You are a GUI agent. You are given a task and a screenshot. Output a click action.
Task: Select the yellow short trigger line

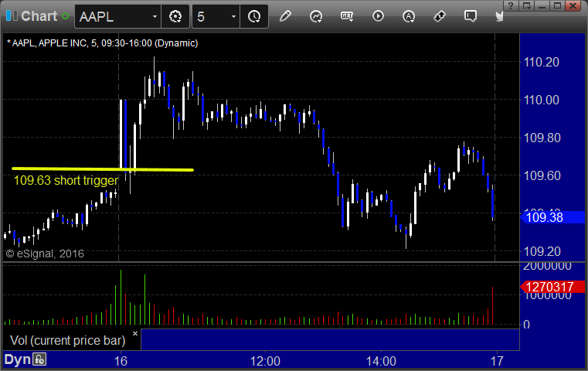click(x=103, y=169)
